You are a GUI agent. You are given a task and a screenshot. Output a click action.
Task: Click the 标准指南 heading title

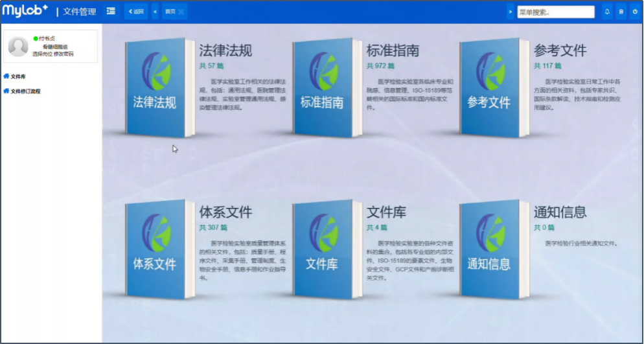click(x=393, y=51)
